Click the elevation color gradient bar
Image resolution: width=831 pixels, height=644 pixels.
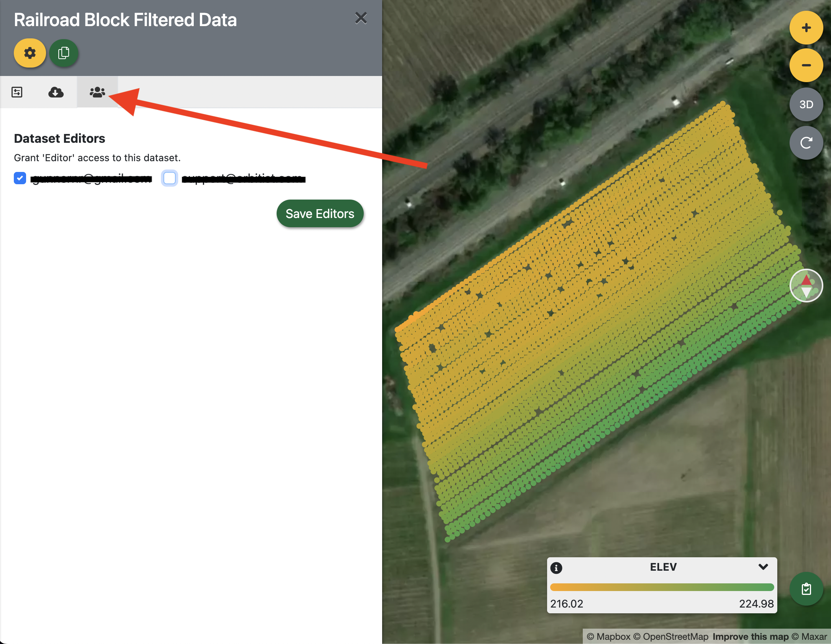[662, 587]
